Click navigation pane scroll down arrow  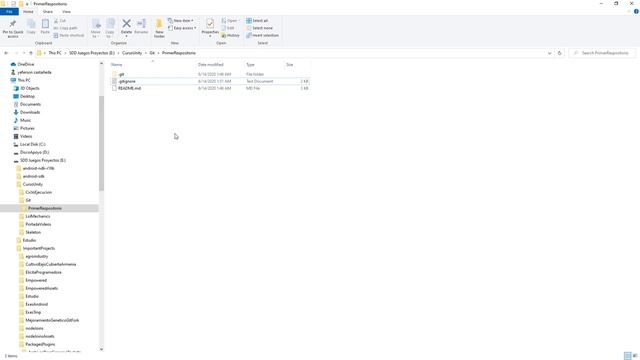[x=101, y=349]
